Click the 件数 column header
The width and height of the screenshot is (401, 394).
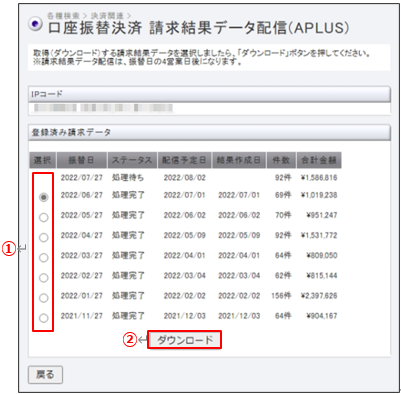point(281,160)
